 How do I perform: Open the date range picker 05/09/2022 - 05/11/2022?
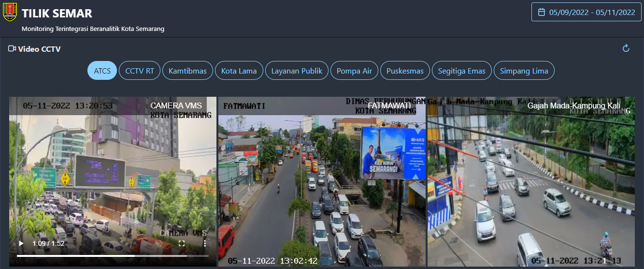(586, 12)
